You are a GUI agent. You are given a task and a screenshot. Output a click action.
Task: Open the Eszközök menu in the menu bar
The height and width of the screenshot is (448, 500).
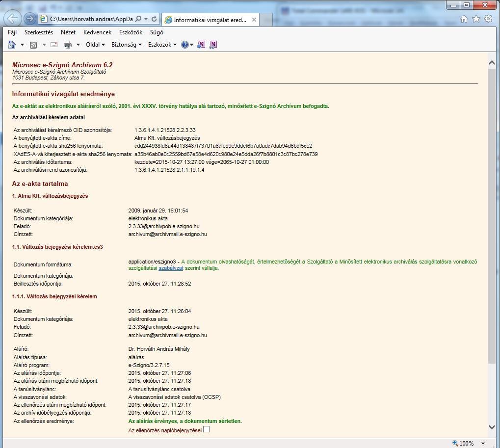coord(131,32)
